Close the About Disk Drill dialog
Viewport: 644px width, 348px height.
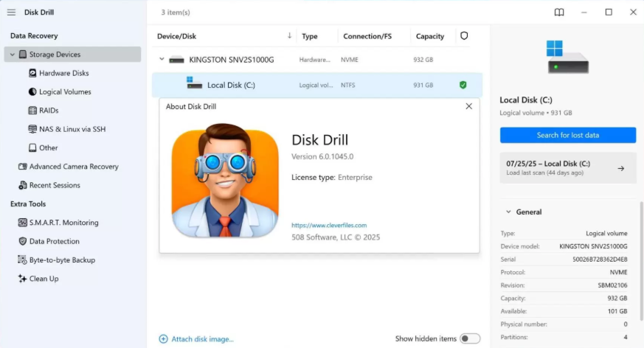[x=468, y=106]
